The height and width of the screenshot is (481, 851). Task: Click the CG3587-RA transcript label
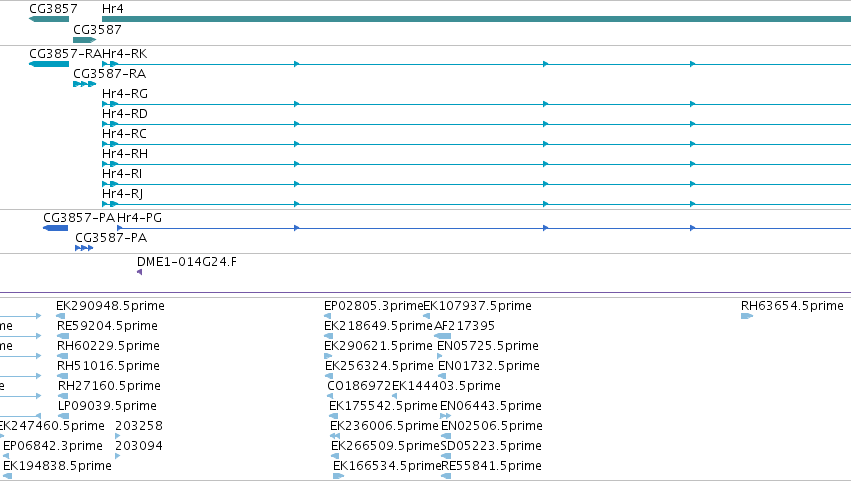point(110,74)
